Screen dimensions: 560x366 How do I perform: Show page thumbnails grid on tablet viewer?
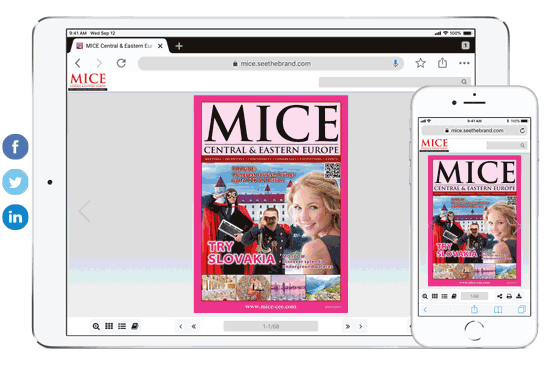click(x=109, y=326)
